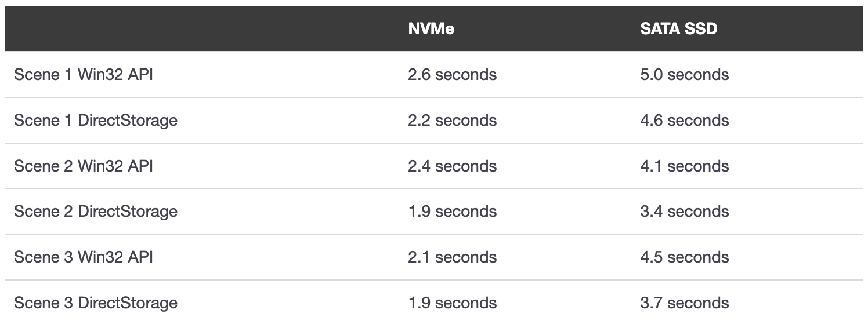
Task: Select the Scene 3 DirectStorage row label
Action: pyautogui.click(x=96, y=303)
